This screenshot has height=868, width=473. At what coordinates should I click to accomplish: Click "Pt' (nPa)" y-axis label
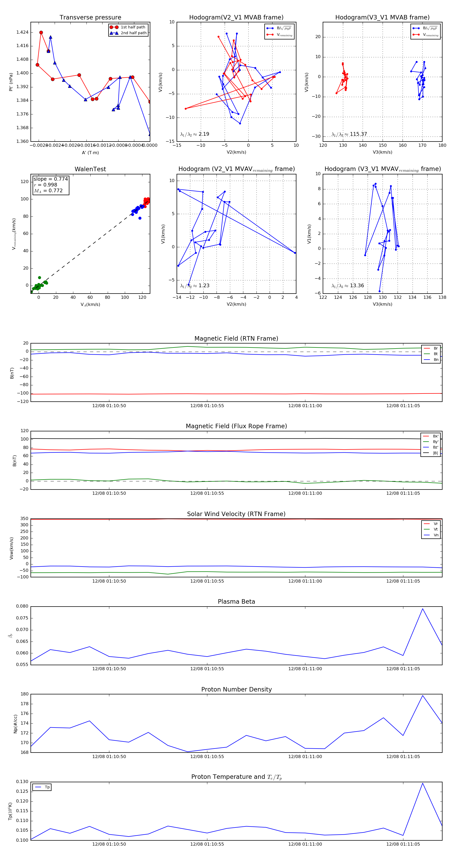(x=11, y=82)
